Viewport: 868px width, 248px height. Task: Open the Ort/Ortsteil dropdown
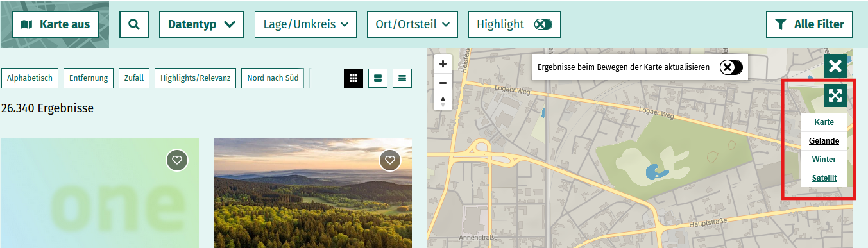pos(413,24)
